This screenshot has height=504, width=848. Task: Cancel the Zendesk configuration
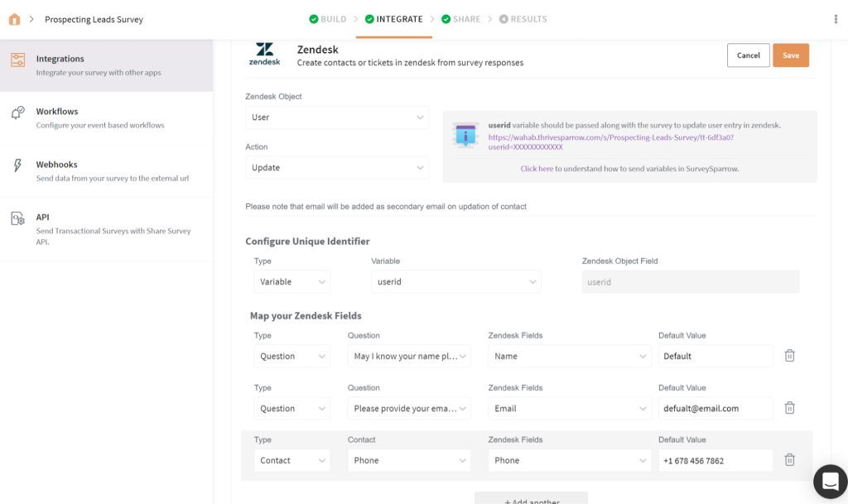click(x=748, y=55)
